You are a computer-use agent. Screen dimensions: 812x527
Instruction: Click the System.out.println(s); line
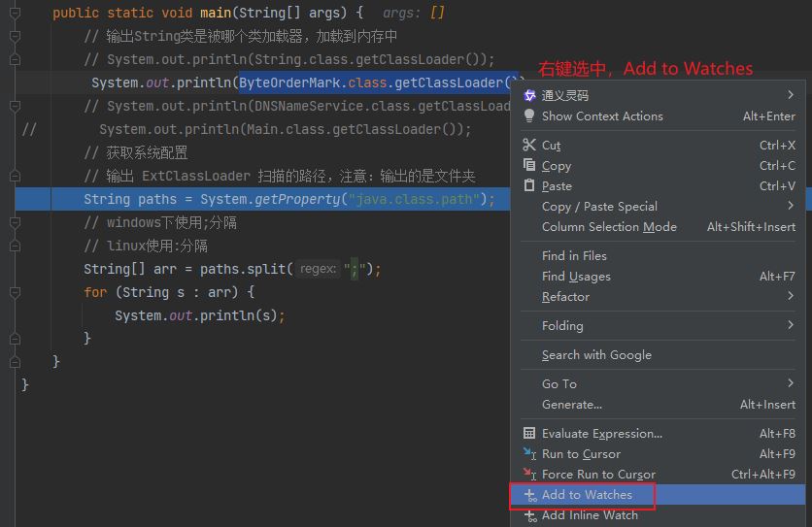pyautogui.click(x=200, y=315)
